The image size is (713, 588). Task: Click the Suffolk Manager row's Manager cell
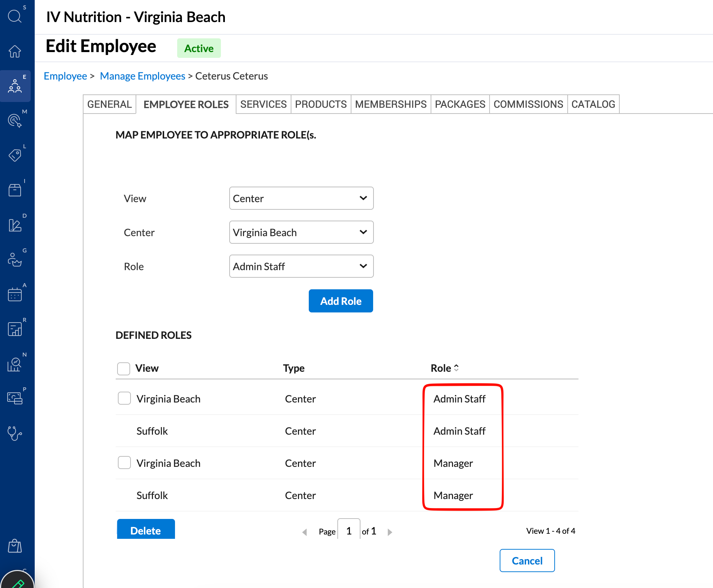[453, 495]
